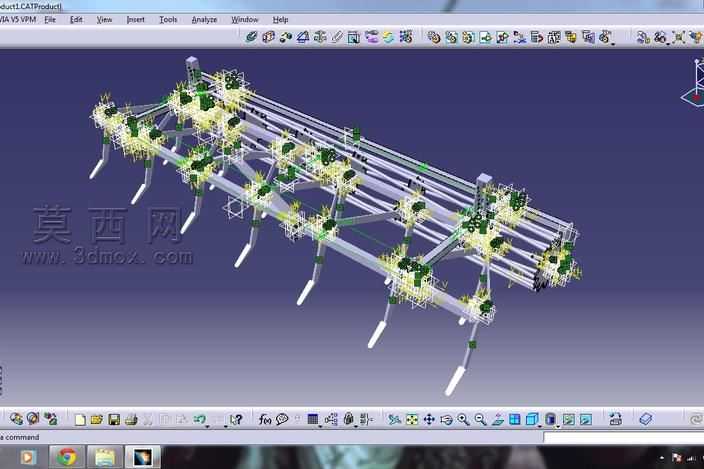Click the Shading view mode cylinder icon
Image resolution: width=704 pixels, height=469 pixels.
point(550,420)
